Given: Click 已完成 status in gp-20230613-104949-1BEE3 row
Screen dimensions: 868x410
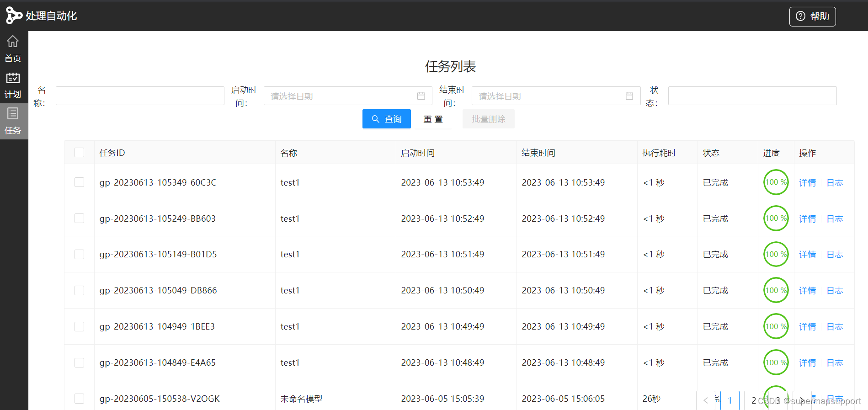Looking at the screenshot, I should click(x=715, y=326).
